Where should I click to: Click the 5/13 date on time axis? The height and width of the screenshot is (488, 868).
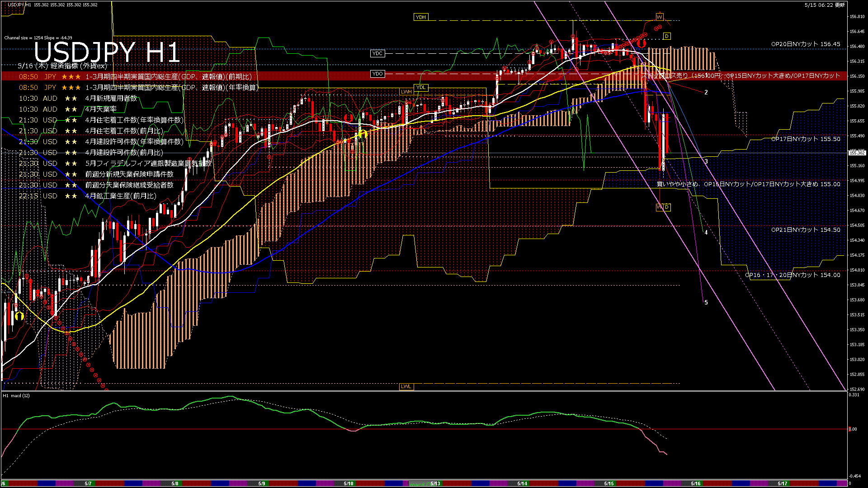coord(435,483)
